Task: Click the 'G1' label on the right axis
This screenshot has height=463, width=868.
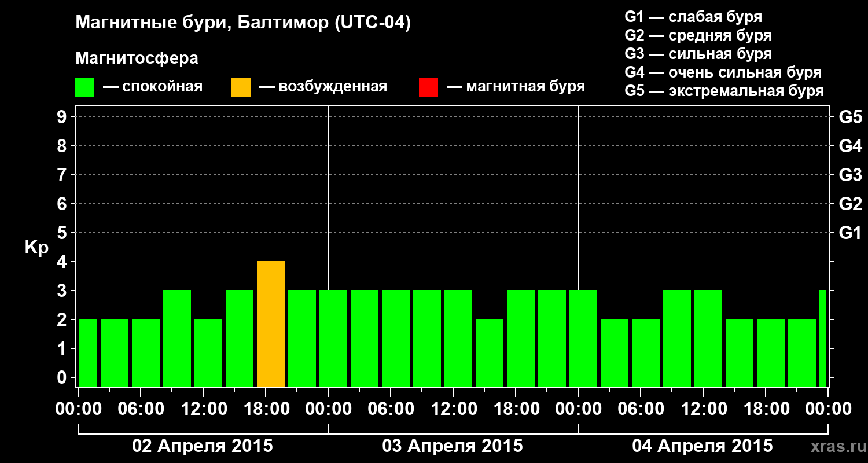Action: pos(850,233)
